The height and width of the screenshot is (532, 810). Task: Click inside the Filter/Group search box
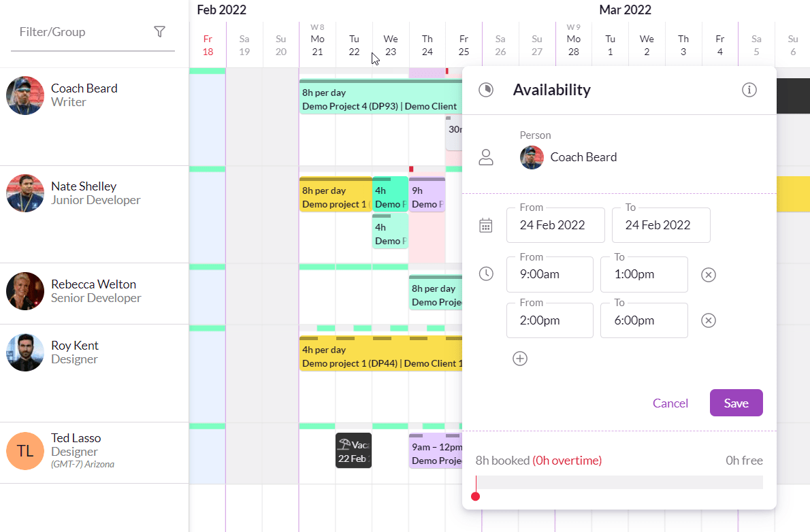click(82, 31)
